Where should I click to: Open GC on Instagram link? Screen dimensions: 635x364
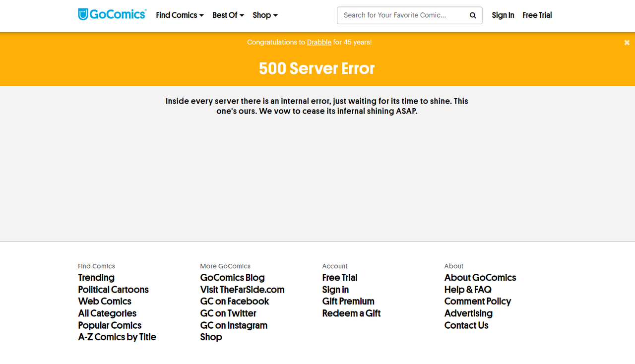point(234,325)
